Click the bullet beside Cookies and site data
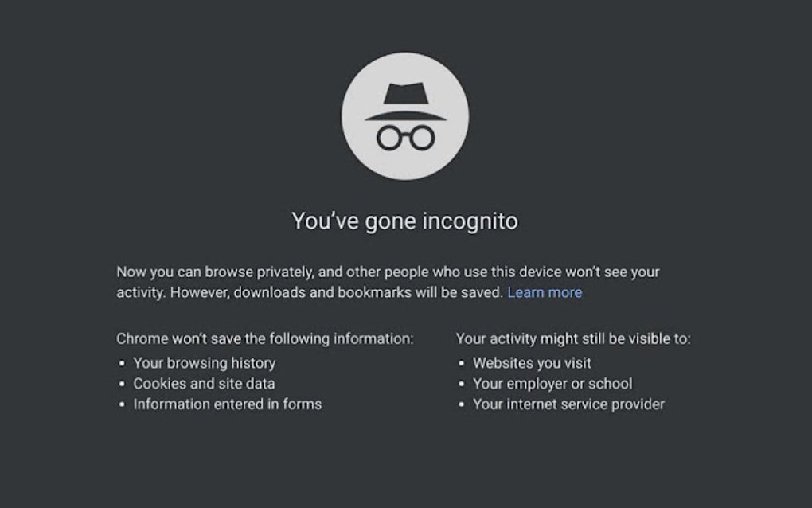 (x=121, y=385)
